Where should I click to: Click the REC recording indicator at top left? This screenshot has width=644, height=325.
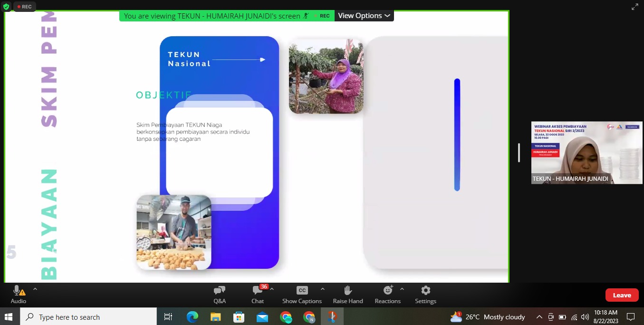(x=24, y=7)
